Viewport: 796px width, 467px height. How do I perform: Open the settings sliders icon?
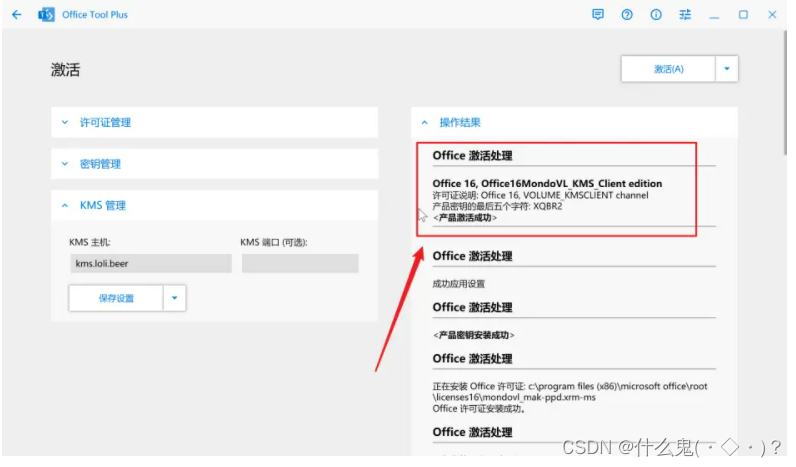click(685, 15)
